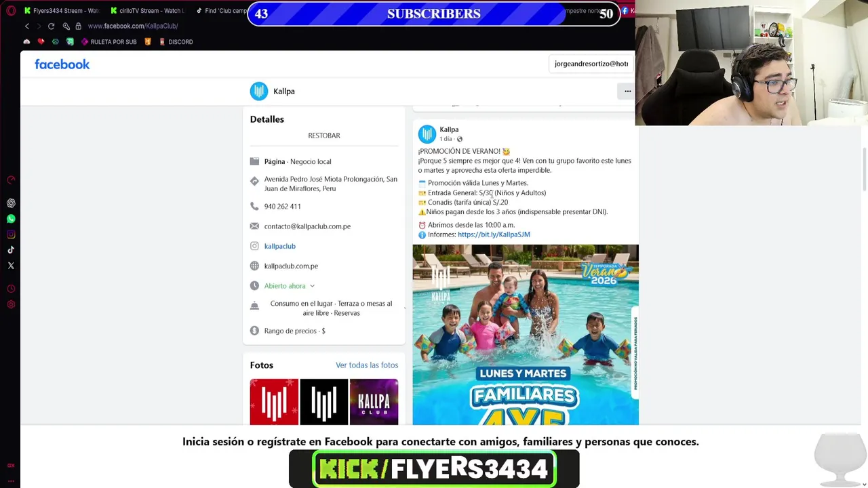Expand the Abierto ahora hours dropdown
Image resolution: width=868 pixels, height=488 pixels.
[290, 286]
